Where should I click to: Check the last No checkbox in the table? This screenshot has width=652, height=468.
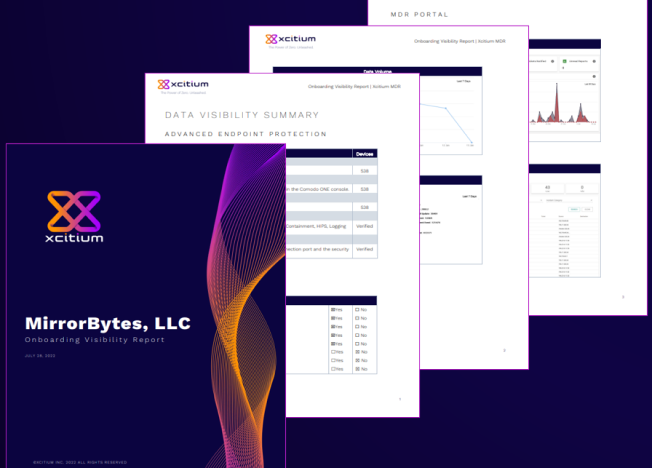(358, 369)
